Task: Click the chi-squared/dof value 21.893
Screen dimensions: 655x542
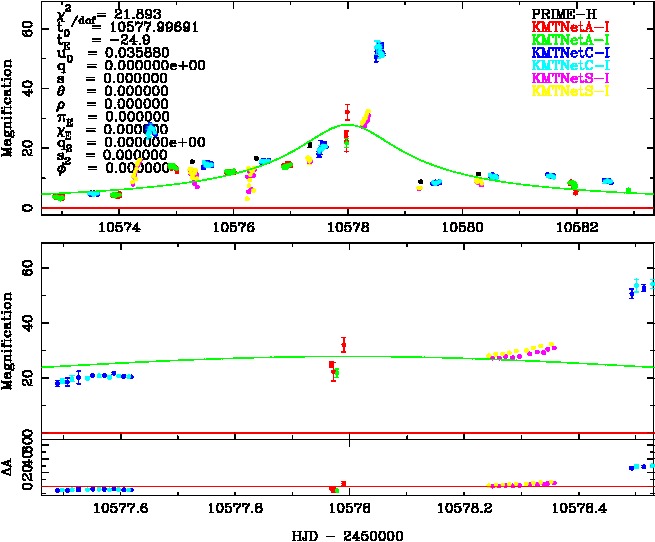Action: (x=120, y=14)
